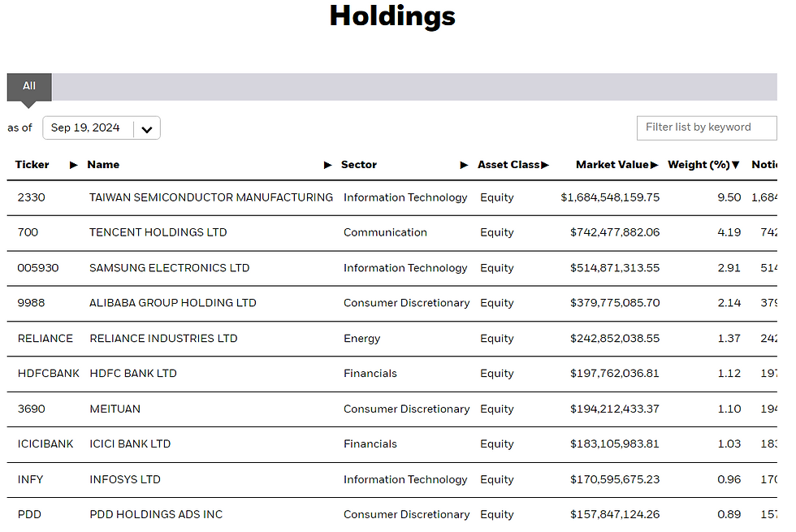Select ticker 2330
796x532 pixels.
[32, 197]
